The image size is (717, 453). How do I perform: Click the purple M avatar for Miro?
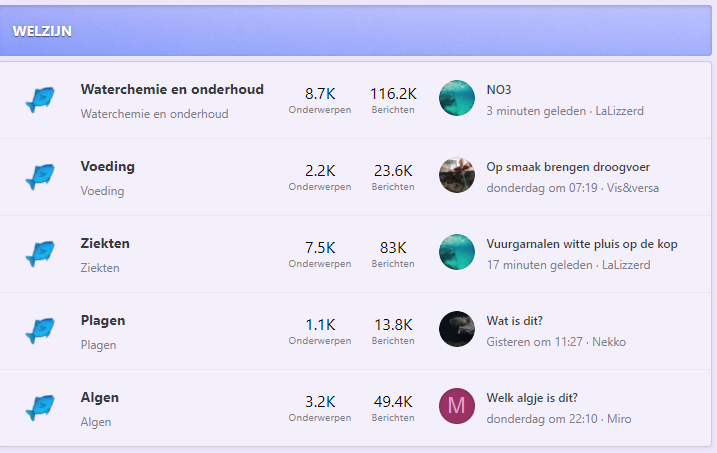[457, 406]
